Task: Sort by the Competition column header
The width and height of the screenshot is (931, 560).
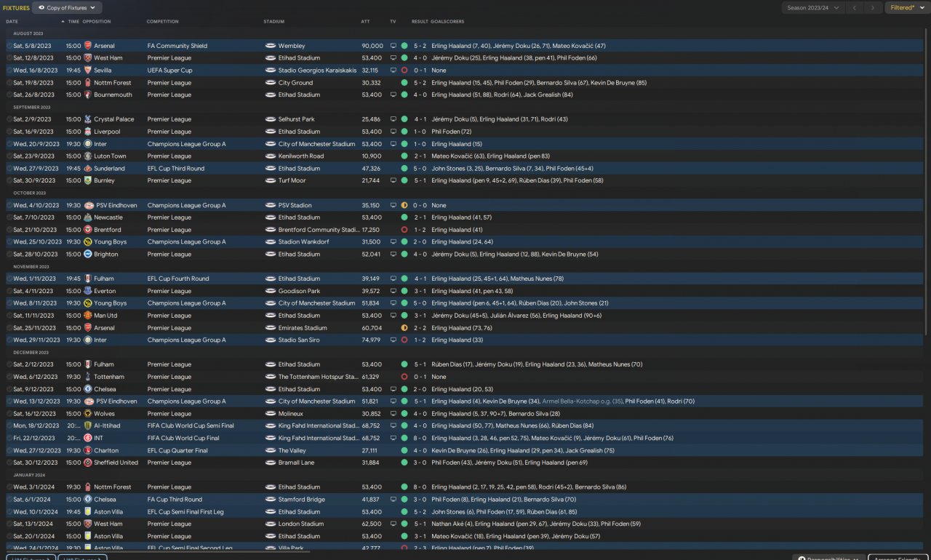Action: click(x=162, y=22)
